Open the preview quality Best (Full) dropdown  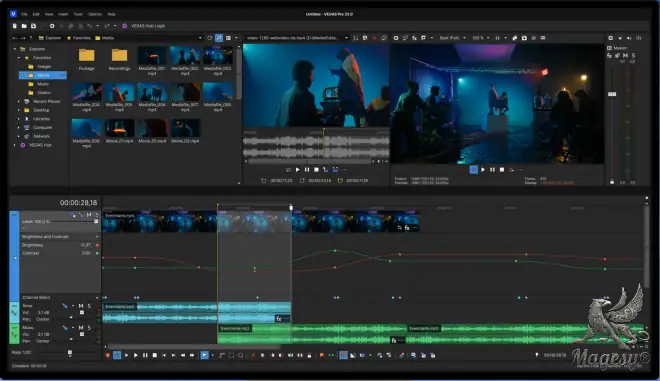[x=452, y=38]
